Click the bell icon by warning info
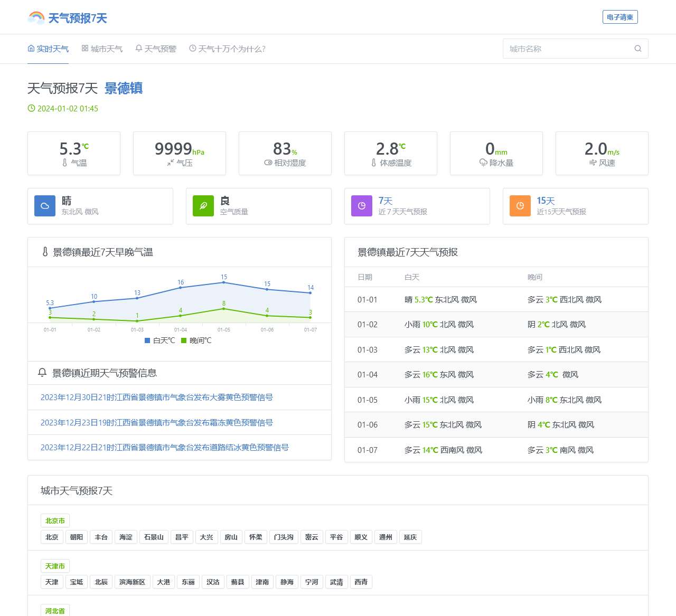This screenshot has width=676, height=616. (42, 373)
